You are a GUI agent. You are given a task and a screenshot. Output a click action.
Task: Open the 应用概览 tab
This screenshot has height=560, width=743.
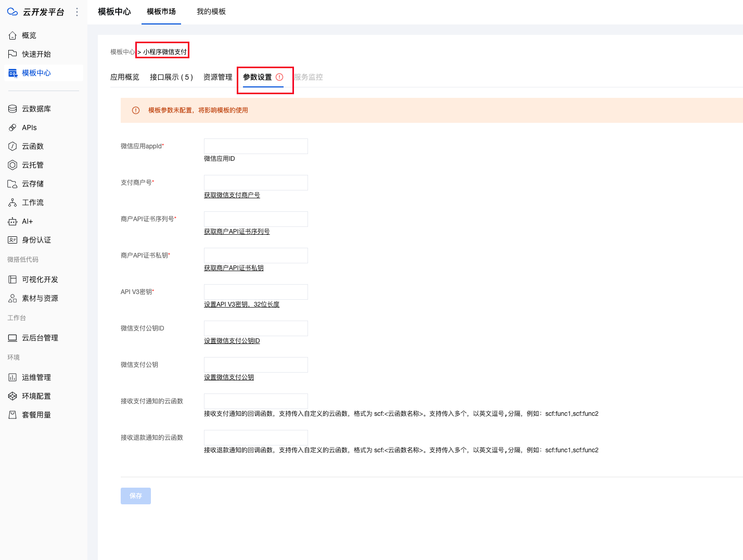[x=125, y=77]
